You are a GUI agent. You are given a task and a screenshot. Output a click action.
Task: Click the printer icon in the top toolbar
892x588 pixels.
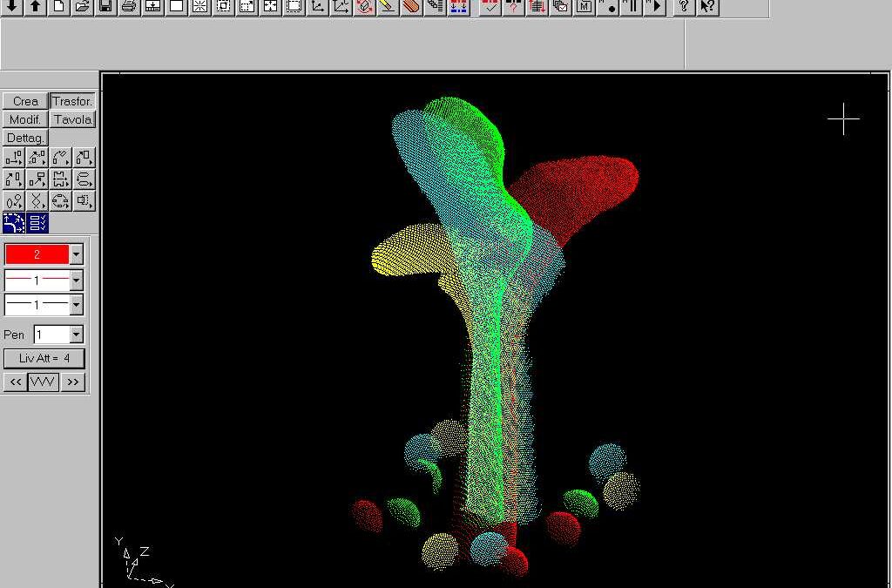click(129, 7)
